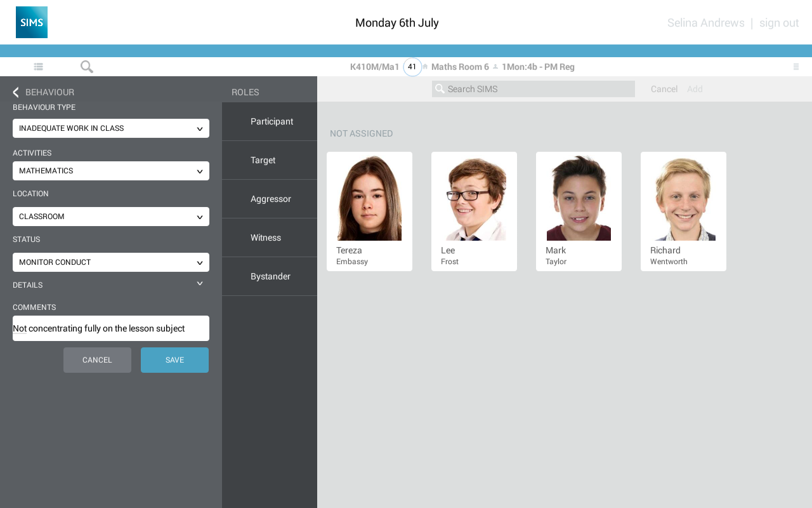This screenshot has width=812, height=508.
Task: Select the Bystander role
Action: (x=270, y=276)
